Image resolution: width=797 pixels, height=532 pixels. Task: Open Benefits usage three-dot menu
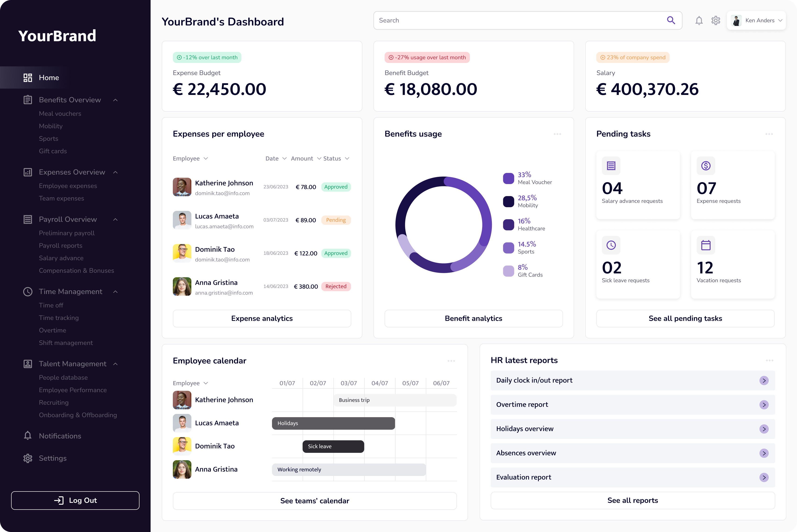tap(557, 134)
